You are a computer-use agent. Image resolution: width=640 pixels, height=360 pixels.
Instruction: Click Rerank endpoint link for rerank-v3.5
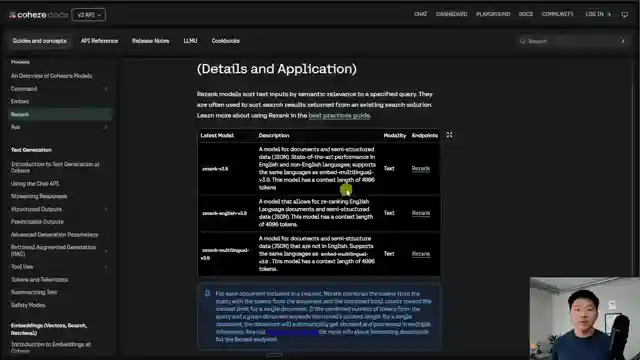pyautogui.click(x=420, y=169)
